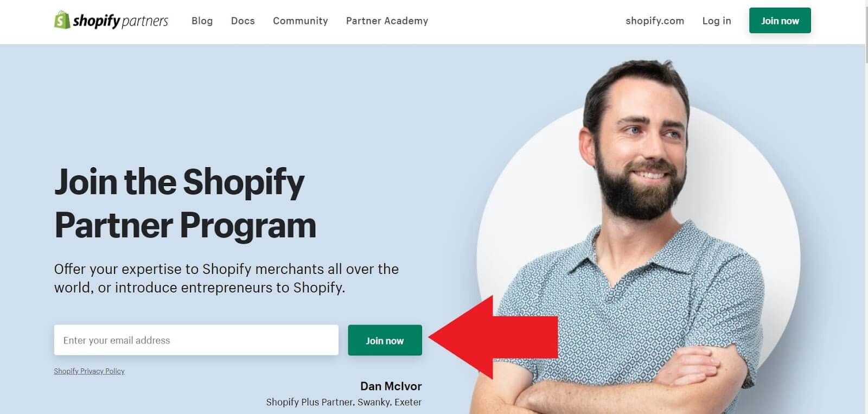Click the Shopify bag logo icon
The width and height of the screenshot is (868, 414).
point(62,20)
